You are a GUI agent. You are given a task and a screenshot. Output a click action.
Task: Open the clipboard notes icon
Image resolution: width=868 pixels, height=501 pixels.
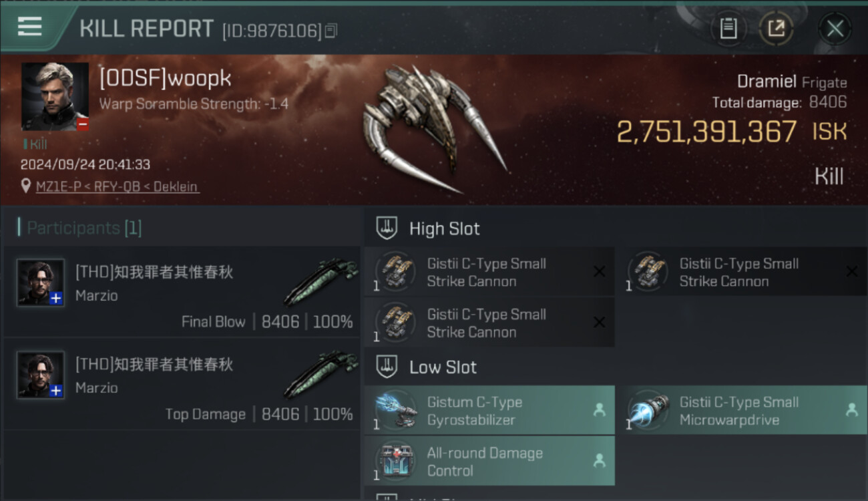click(x=728, y=29)
